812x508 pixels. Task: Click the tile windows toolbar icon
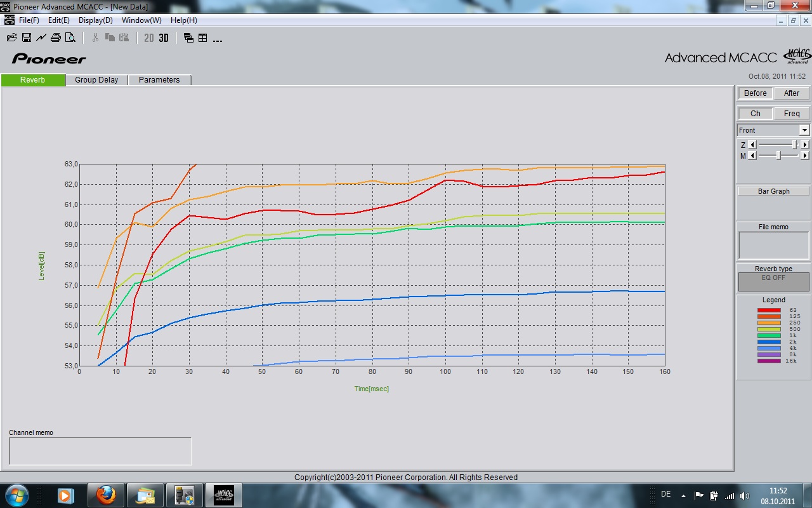click(x=203, y=38)
